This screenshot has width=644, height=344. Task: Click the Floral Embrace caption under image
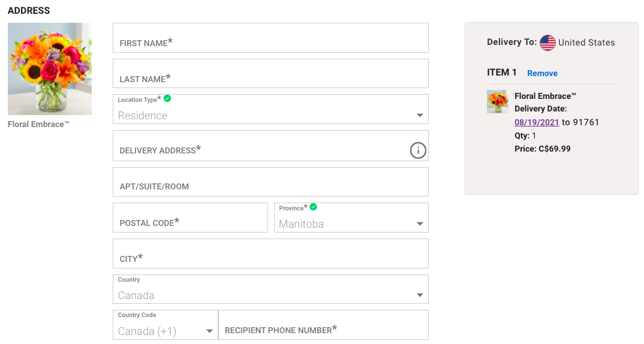pyautogui.click(x=38, y=125)
